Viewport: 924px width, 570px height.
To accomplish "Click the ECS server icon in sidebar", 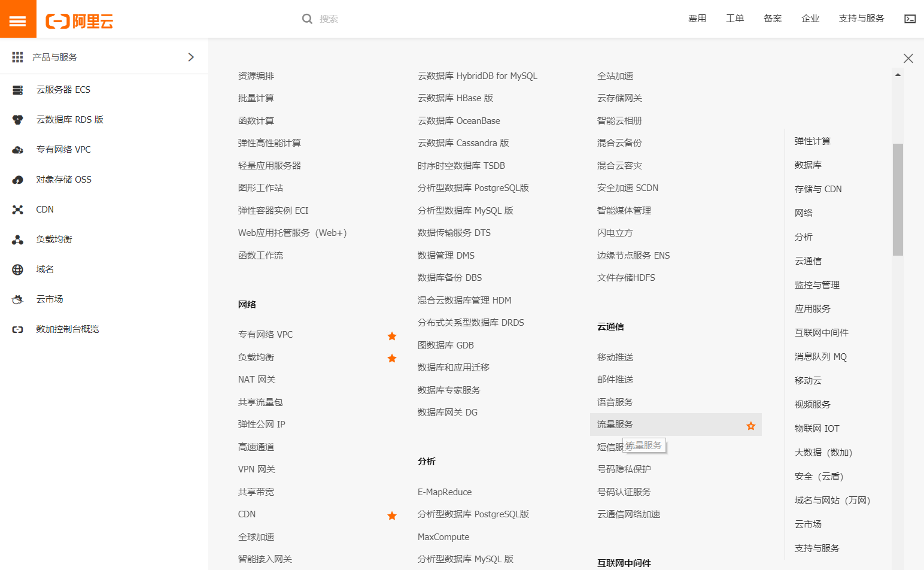I will coord(18,90).
